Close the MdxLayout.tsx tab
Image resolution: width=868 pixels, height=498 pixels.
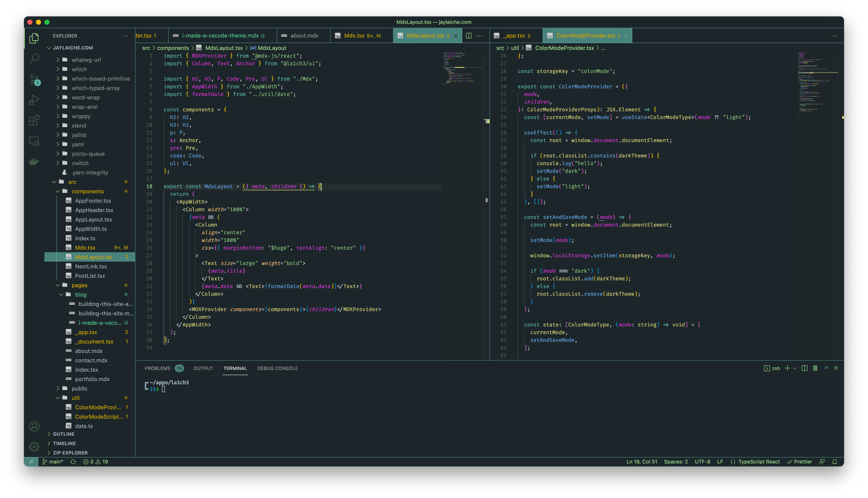(455, 36)
